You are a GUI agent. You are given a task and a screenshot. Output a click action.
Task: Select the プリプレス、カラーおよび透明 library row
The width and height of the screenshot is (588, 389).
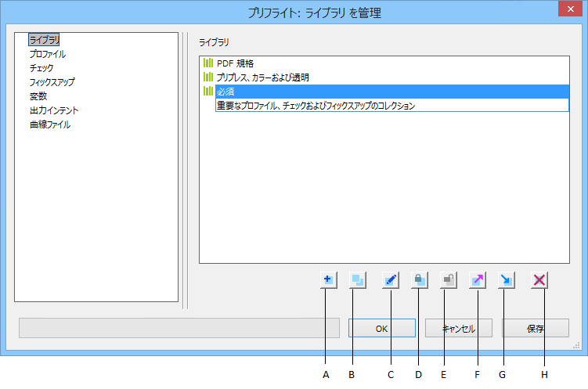[384, 77]
